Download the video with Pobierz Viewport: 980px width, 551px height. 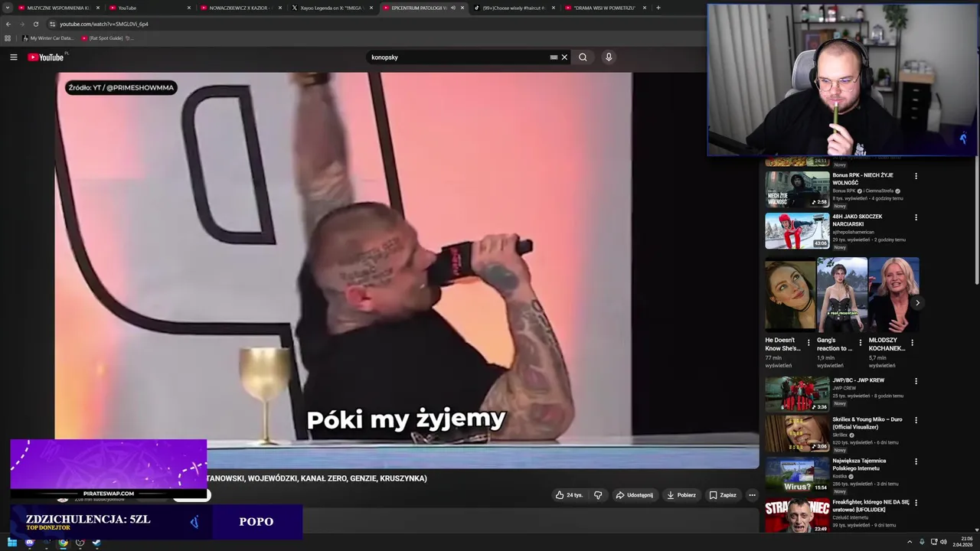coord(681,495)
